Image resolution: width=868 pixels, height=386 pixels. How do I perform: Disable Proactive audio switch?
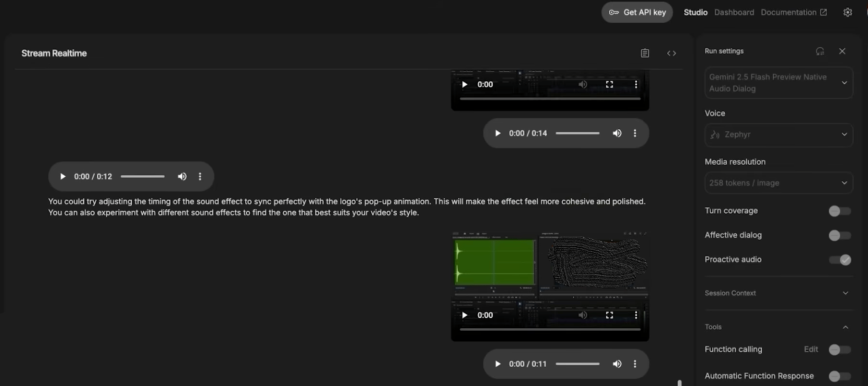pyautogui.click(x=840, y=260)
